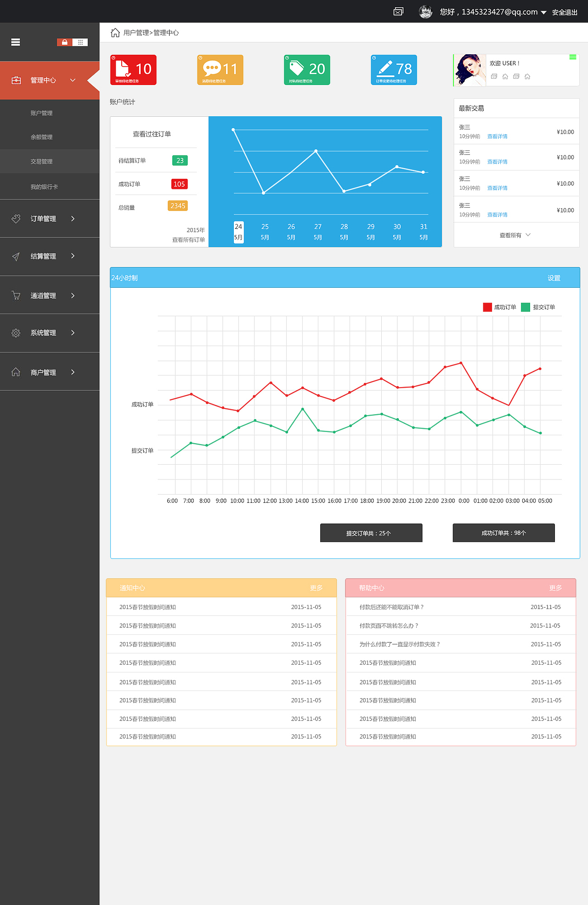This screenshot has width=588, height=905.
Task: Expand the 商户管理 arrow
Action: tap(73, 372)
